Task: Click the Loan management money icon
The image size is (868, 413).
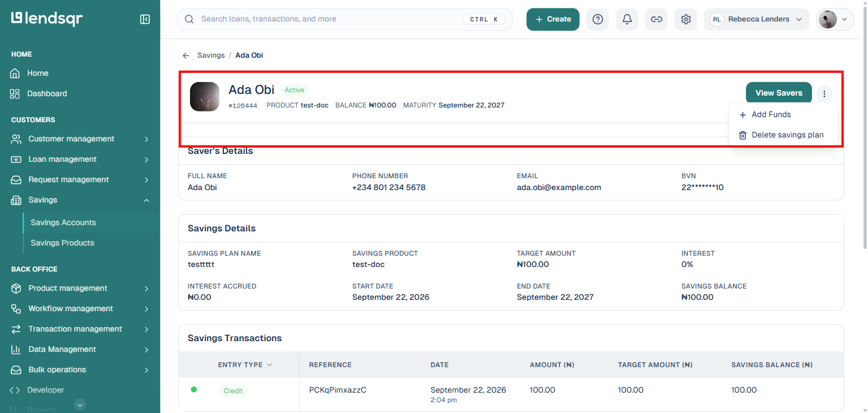Action: (16, 160)
